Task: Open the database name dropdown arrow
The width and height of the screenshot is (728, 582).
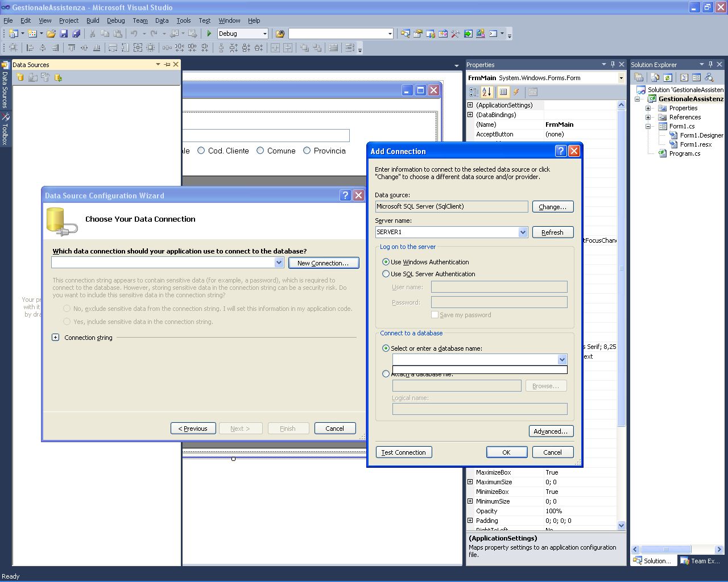Action: 562,359
